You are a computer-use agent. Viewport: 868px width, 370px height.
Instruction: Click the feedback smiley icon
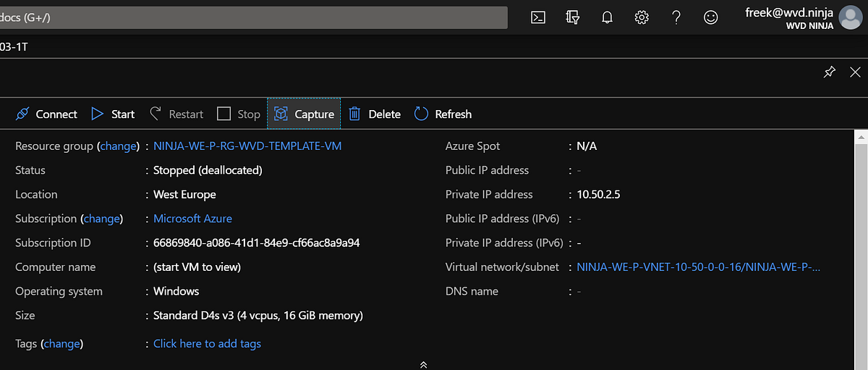pyautogui.click(x=711, y=17)
